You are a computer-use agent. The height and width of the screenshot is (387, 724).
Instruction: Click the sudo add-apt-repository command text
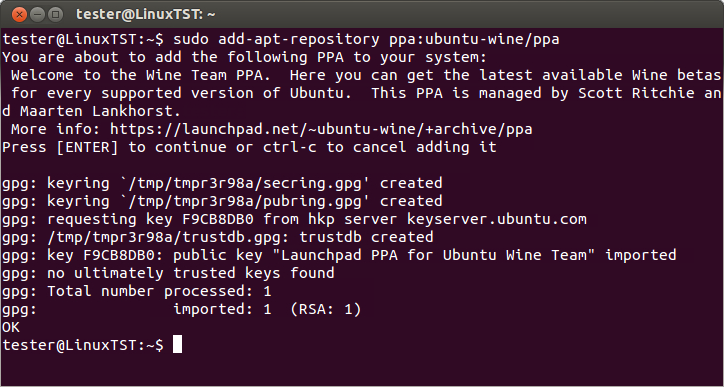(276, 40)
